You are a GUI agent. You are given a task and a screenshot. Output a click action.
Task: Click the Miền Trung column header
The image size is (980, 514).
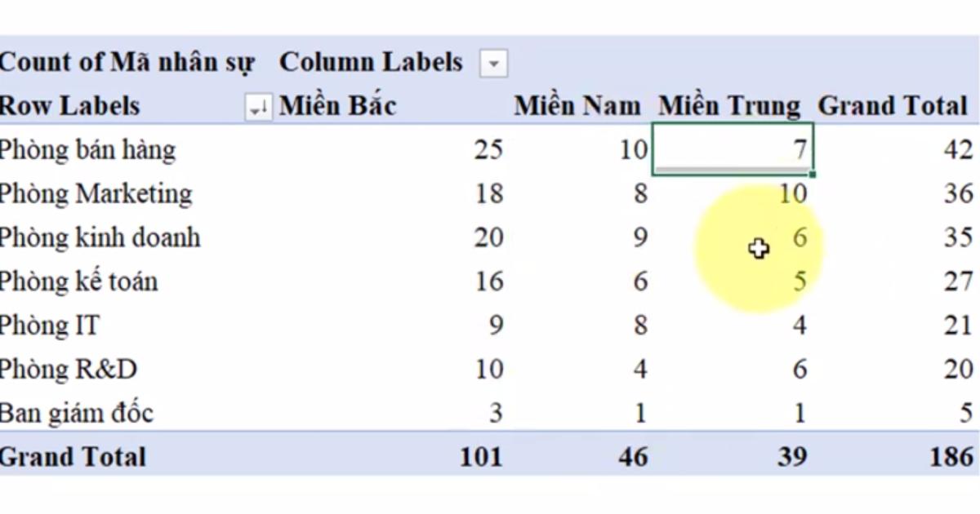729,105
